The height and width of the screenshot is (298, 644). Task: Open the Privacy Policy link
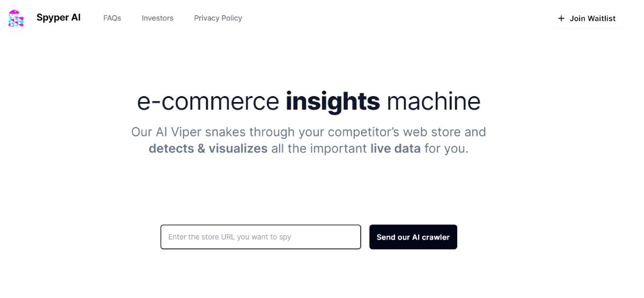(x=218, y=18)
